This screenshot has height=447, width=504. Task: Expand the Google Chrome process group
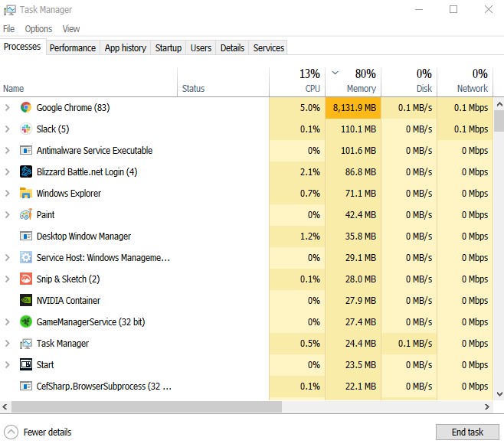click(8, 108)
